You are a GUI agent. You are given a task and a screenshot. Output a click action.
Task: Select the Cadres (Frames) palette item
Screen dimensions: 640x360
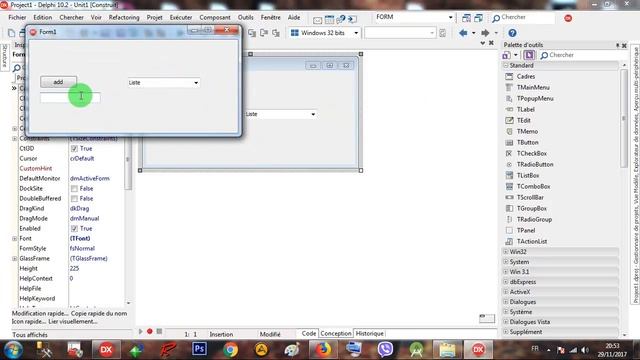point(525,76)
